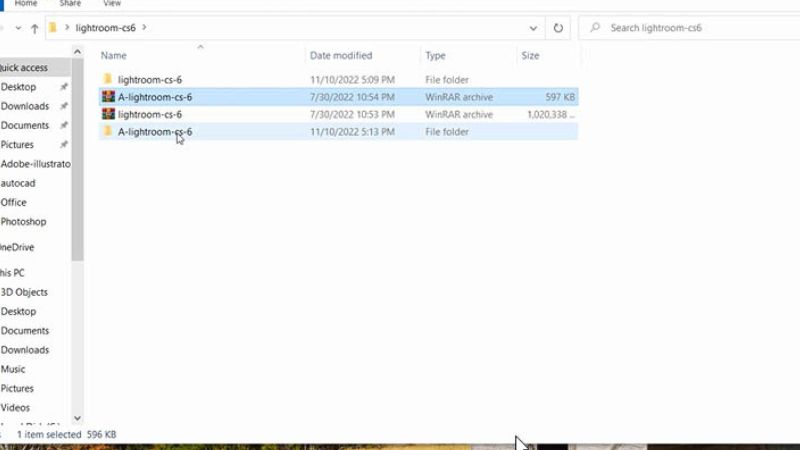
Task: Open recent locations dropdown arrow
Action: click(x=18, y=28)
